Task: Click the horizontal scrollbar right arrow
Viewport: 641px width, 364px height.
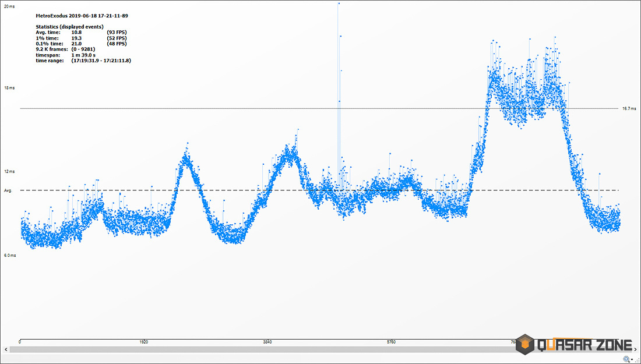Action: (x=635, y=349)
